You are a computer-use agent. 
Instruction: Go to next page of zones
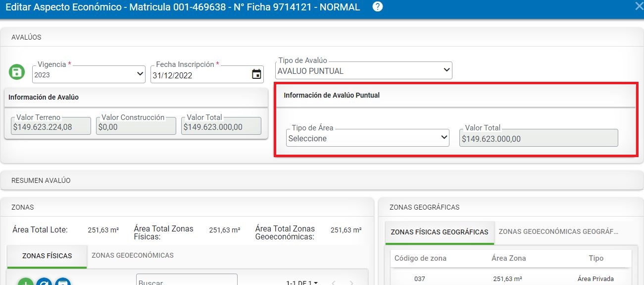351,283
